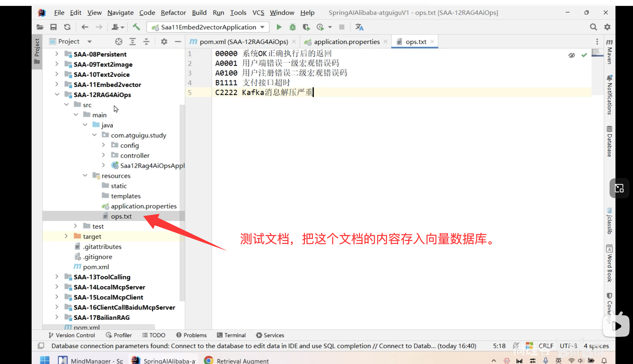Select opened file crosshair icon in Project panel
The image size is (633, 364).
pyautogui.click(x=119, y=41)
